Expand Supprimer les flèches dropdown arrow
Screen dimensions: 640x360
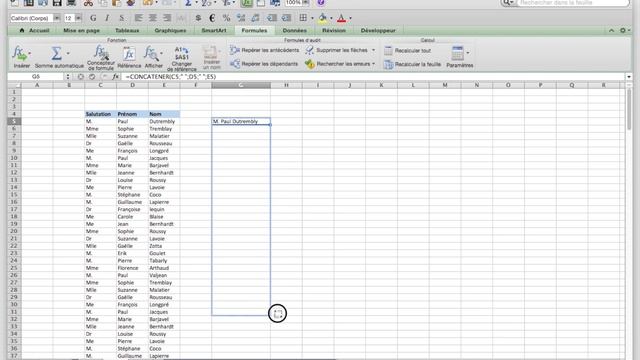point(373,50)
